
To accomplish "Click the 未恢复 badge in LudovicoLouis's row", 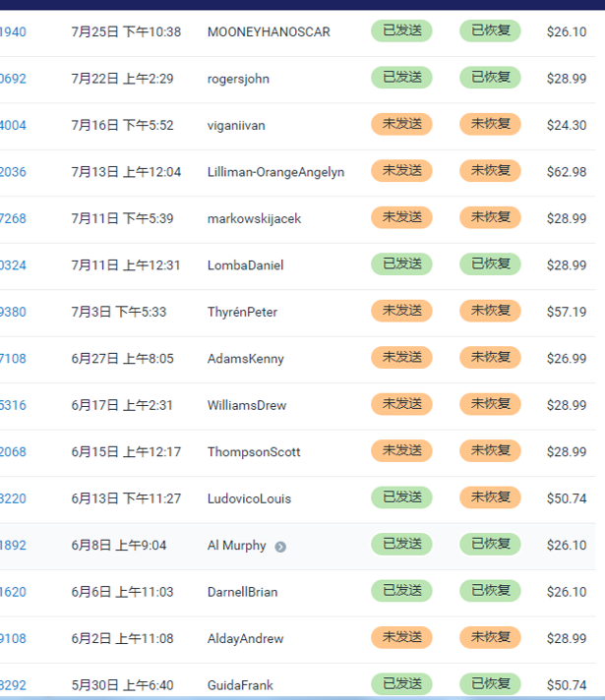I will pyautogui.click(x=490, y=498).
